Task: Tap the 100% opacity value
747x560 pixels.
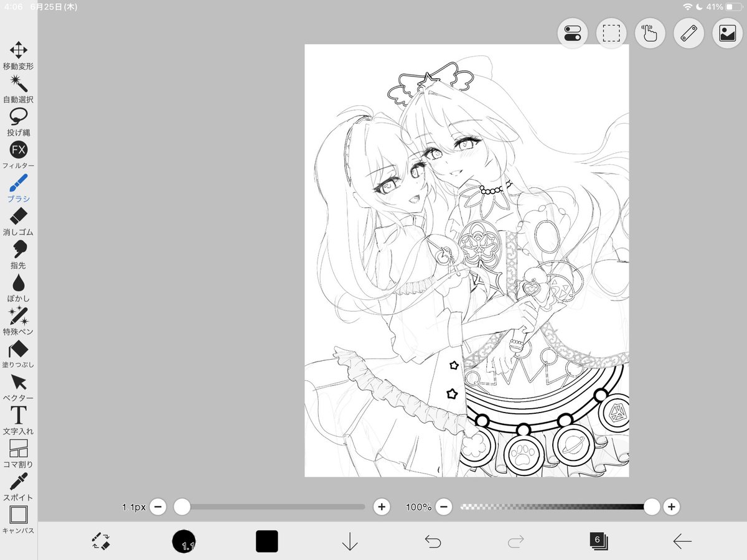Action: tap(418, 507)
